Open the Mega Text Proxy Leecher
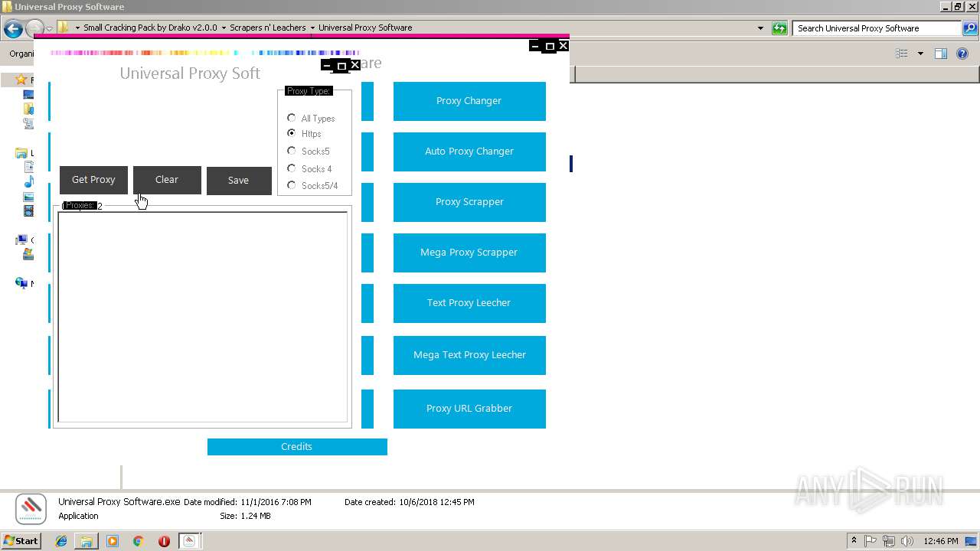The image size is (980, 551). [469, 355]
